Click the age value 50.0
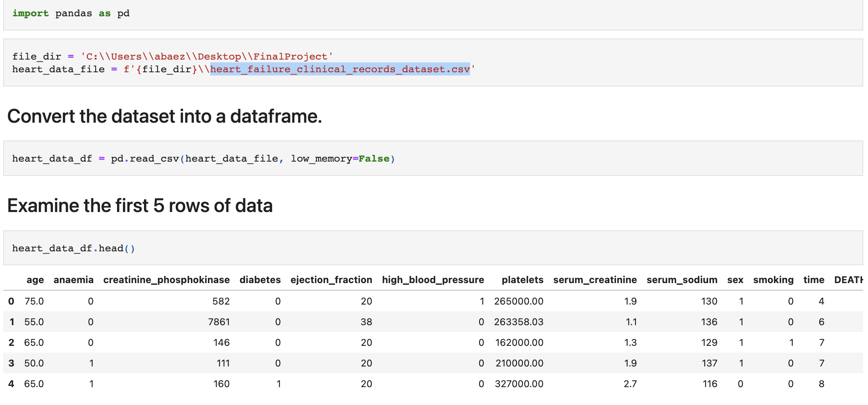The width and height of the screenshot is (868, 405). coord(34,363)
